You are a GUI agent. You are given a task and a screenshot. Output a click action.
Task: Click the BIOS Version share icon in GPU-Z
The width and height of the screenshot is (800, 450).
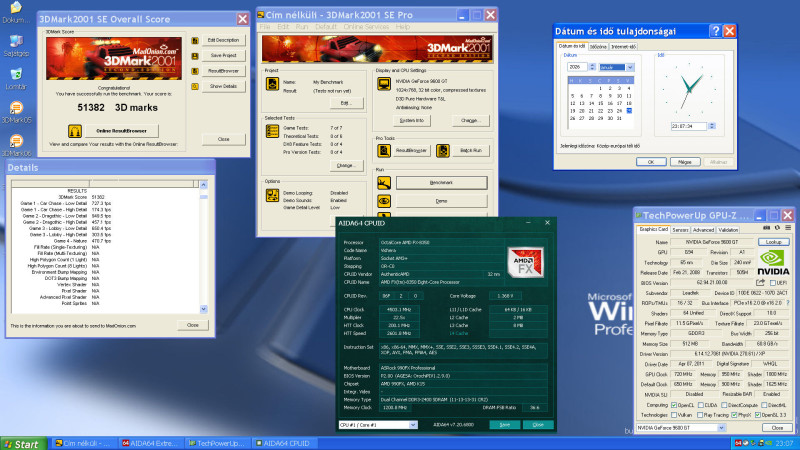(x=760, y=283)
